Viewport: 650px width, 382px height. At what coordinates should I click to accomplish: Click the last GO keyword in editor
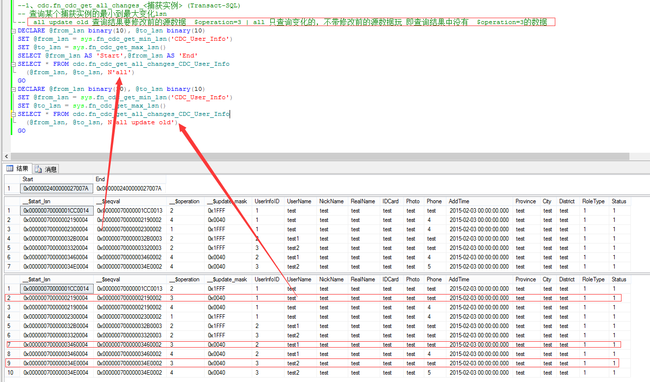[22, 131]
